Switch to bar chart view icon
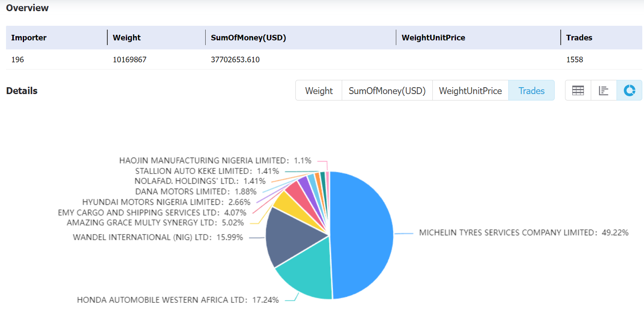The image size is (644, 323). pyautogui.click(x=604, y=91)
